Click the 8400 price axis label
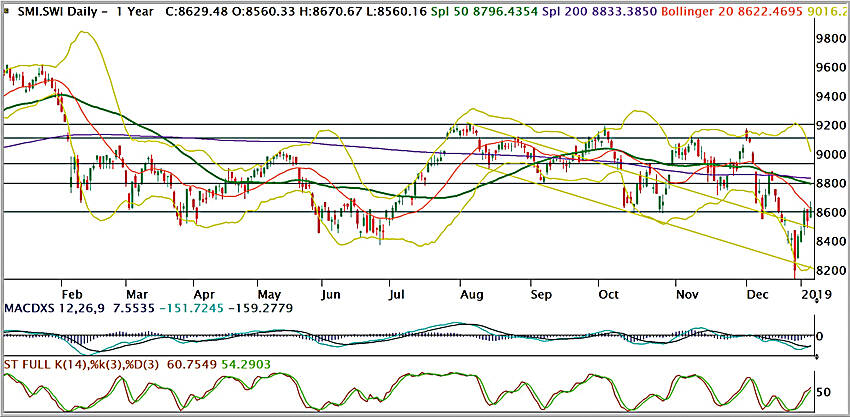This screenshot has height=417, width=850. pyautogui.click(x=832, y=241)
